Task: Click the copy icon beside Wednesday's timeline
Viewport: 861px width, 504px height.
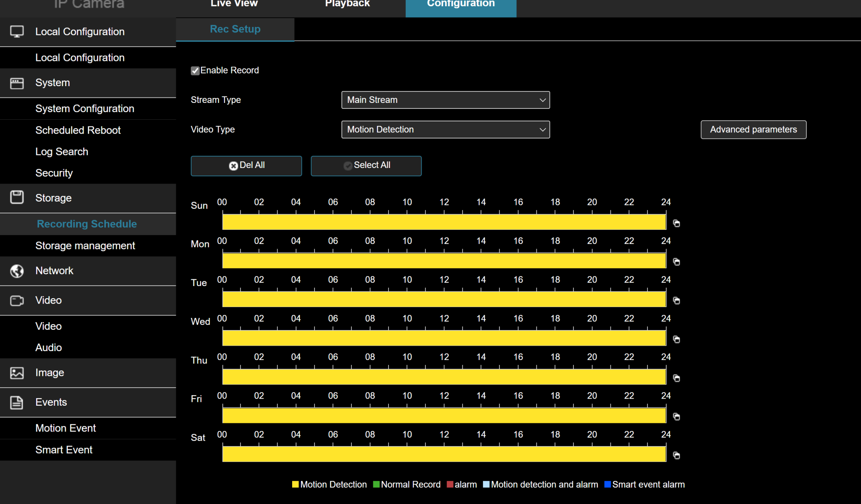Action: click(x=676, y=339)
